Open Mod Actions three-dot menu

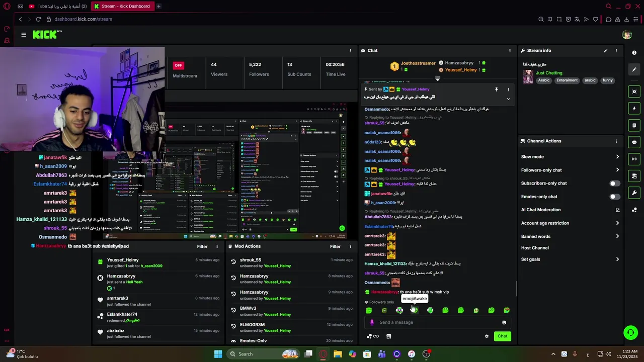[x=350, y=246]
